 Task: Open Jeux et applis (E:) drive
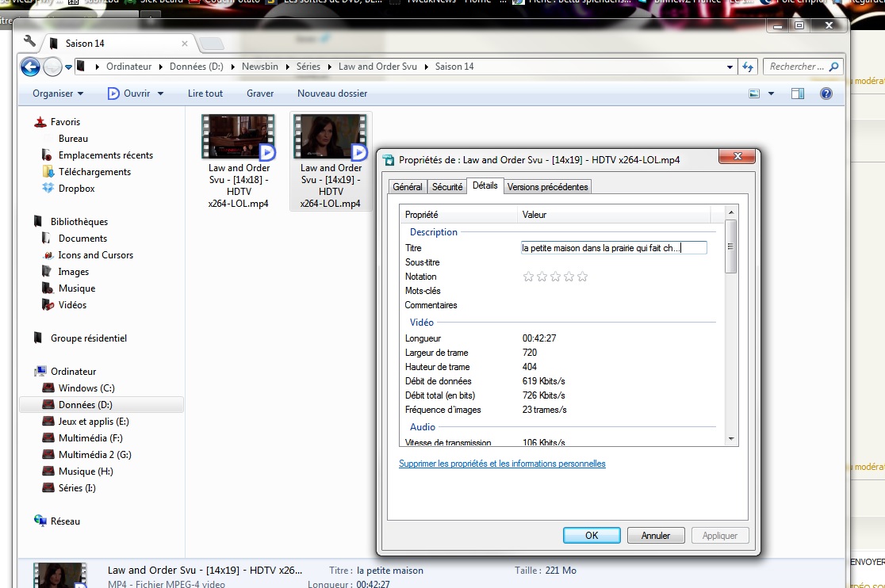point(93,421)
